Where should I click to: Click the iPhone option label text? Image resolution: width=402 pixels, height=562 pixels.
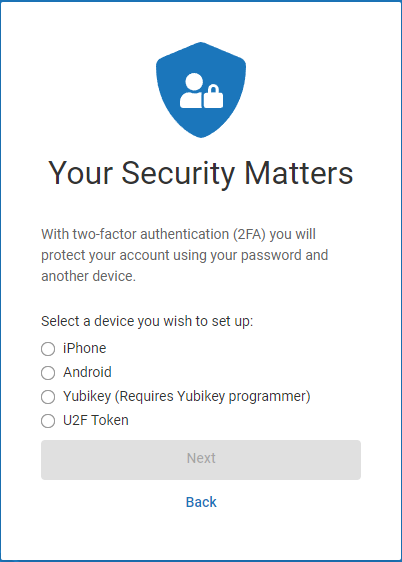85,348
